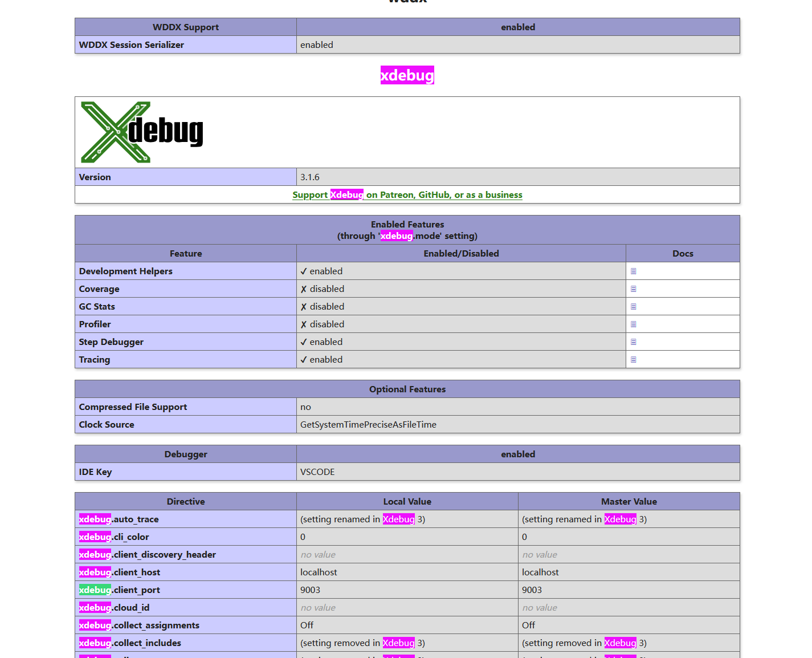Click the Optional Features heading
The height and width of the screenshot is (658, 812).
coord(407,389)
